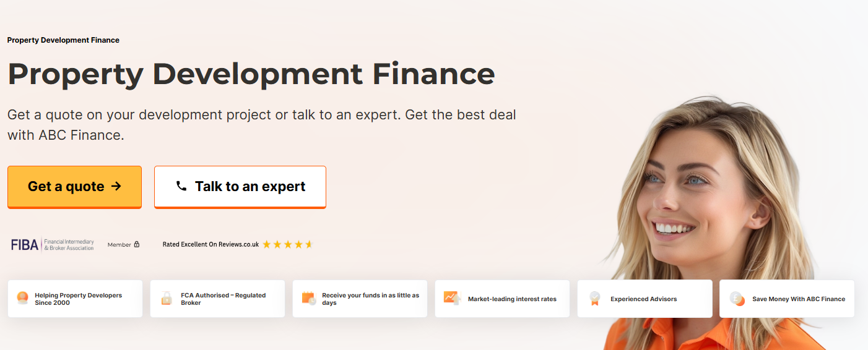
Task: Click the padlock icon next to Member
Action: pyautogui.click(x=137, y=244)
